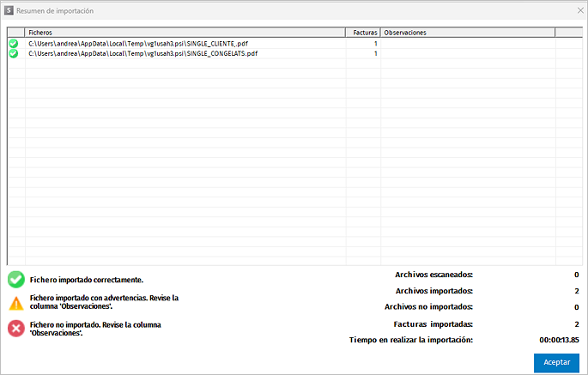Click Facturas value of SINGLE_CLIENTE_.pdf row
The height and width of the screenshot is (375, 588).
[x=375, y=44]
